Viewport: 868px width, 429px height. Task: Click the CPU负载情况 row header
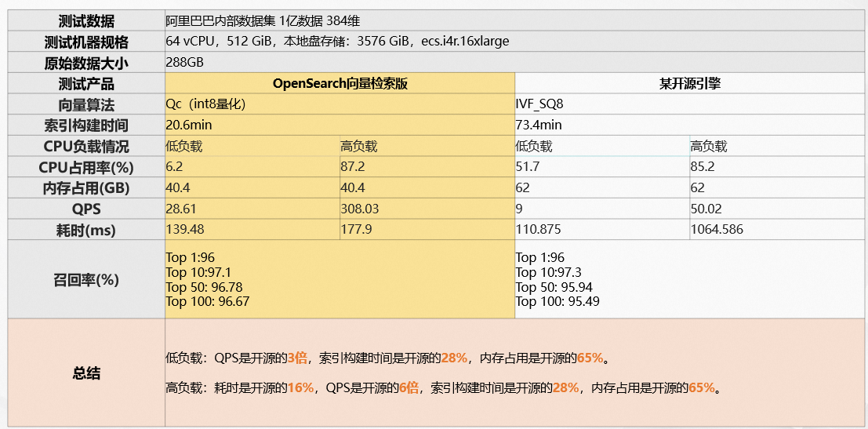[86, 146]
